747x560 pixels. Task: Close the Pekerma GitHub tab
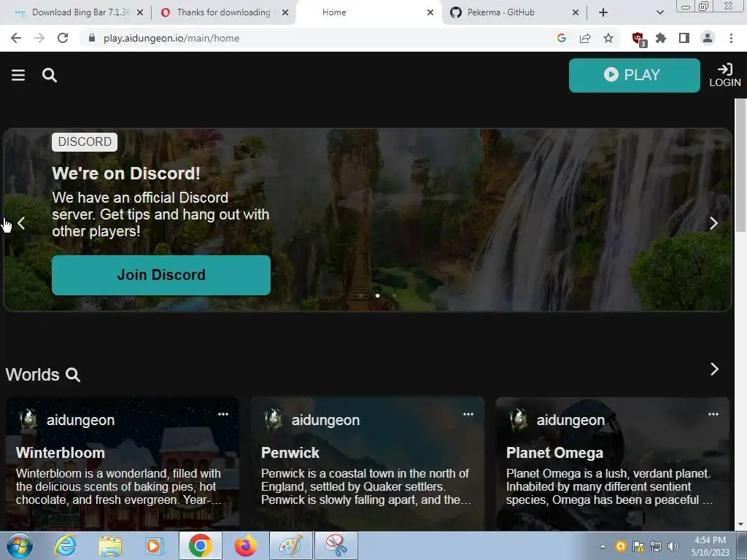pyautogui.click(x=576, y=13)
